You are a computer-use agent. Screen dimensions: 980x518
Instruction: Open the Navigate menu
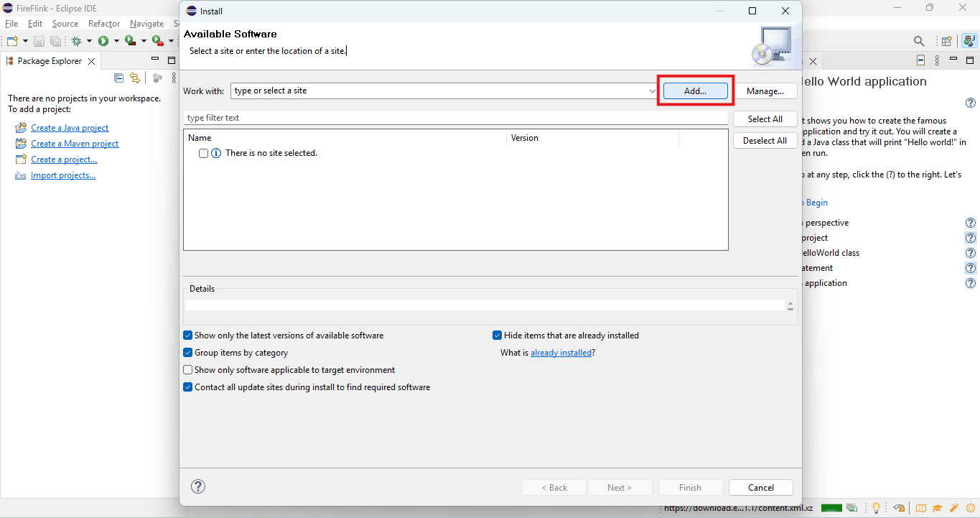coord(146,24)
